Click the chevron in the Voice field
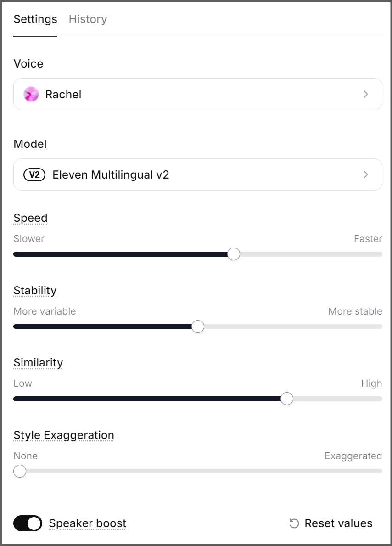 click(365, 94)
